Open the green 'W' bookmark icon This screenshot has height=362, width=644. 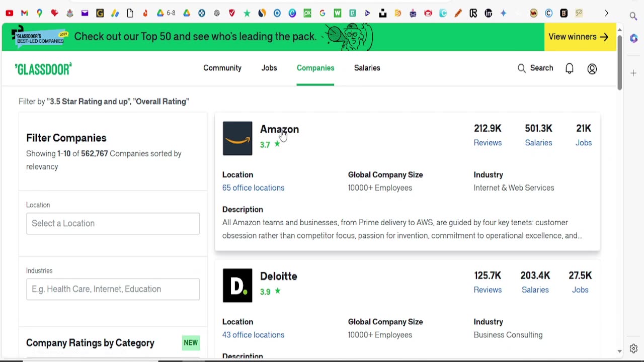pyautogui.click(x=338, y=14)
